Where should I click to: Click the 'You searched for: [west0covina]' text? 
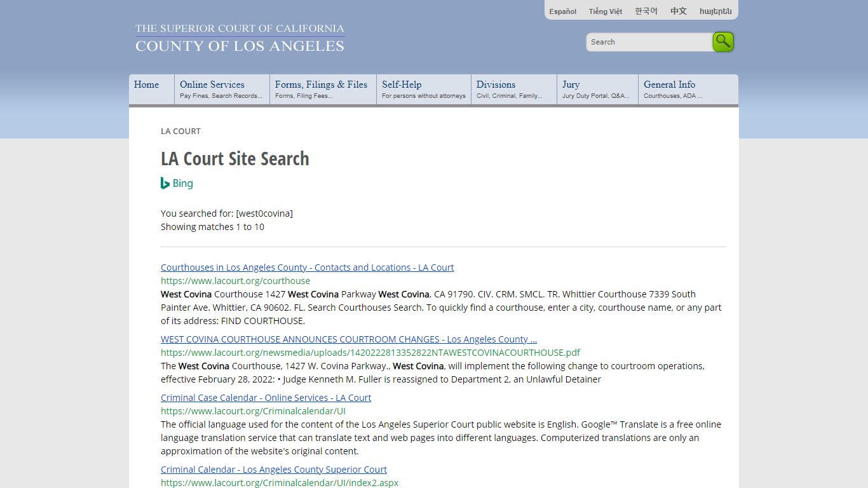227,213
